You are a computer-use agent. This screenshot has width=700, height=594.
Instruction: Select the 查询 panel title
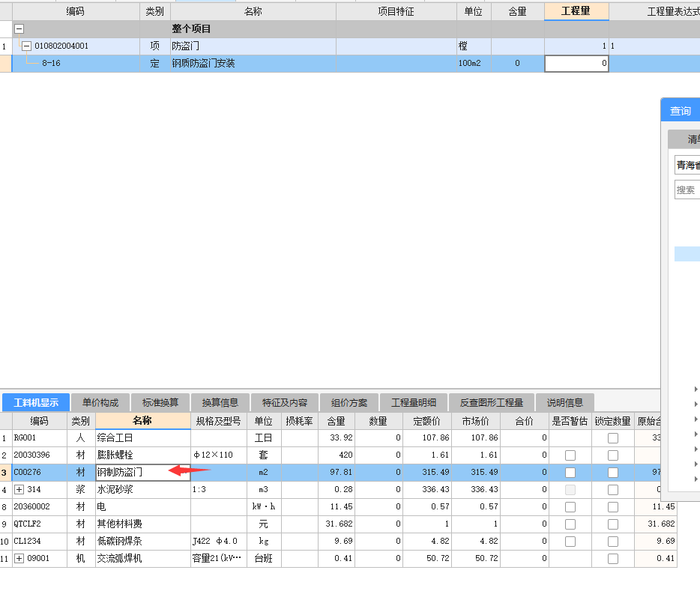681,111
